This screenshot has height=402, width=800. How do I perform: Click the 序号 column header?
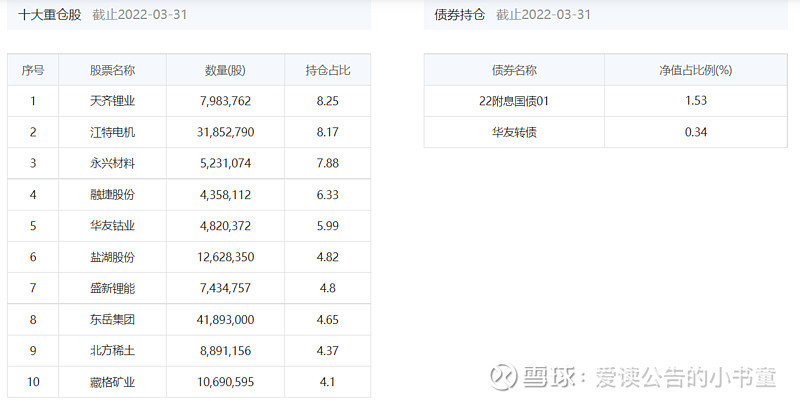pos(33,70)
